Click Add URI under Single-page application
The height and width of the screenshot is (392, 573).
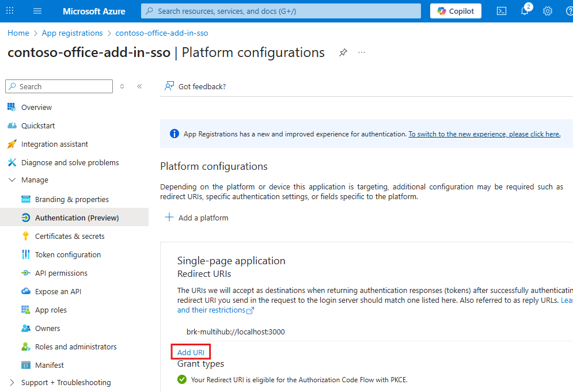click(x=191, y=352)
